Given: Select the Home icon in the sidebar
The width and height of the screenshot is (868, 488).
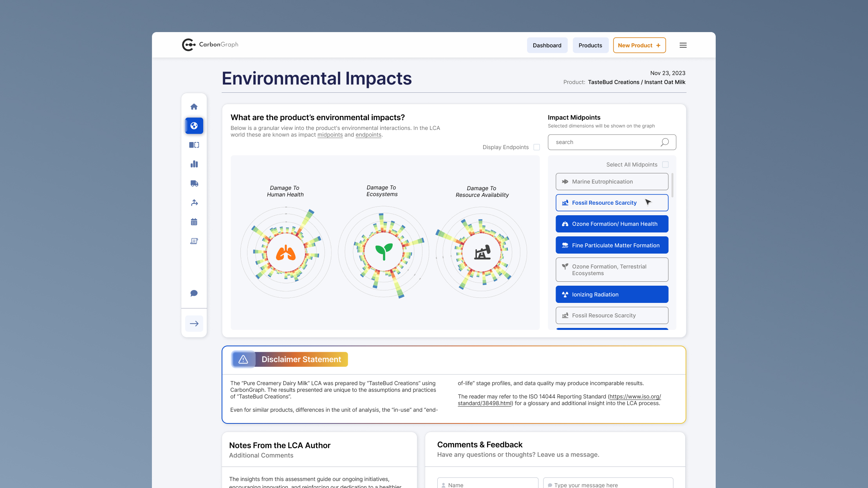Looking at the screenshot, I should point(194,106).
